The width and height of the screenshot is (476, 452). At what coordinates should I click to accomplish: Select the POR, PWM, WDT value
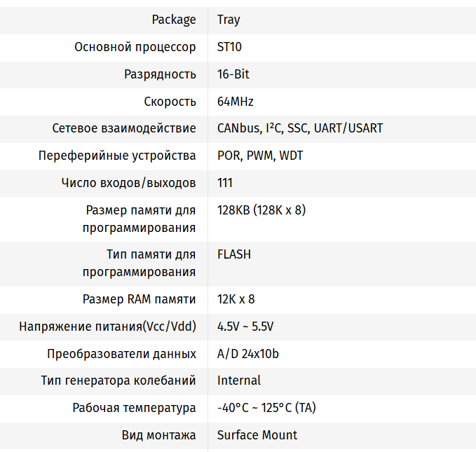(260, 156)
